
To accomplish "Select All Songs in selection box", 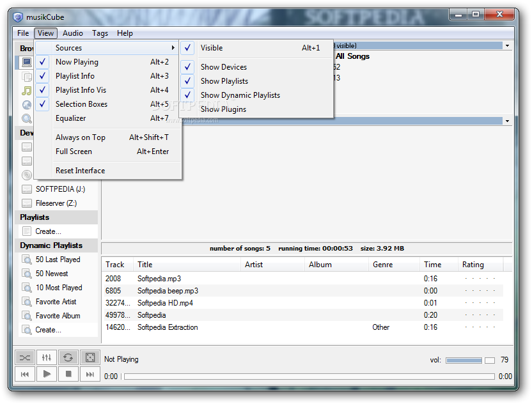I will (352, 56).
